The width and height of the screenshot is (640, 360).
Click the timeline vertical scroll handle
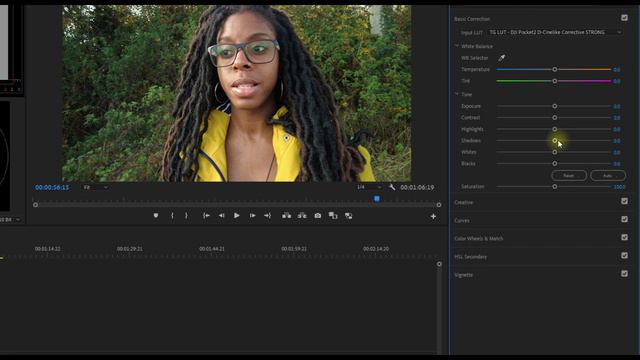tap(439, 264)
